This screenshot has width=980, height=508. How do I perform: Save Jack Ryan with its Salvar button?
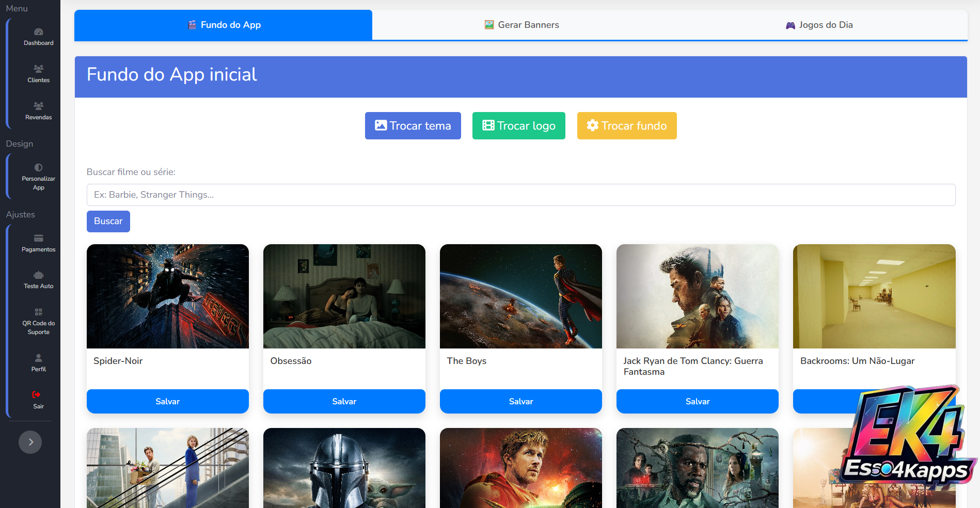click(x=697, y=401)
